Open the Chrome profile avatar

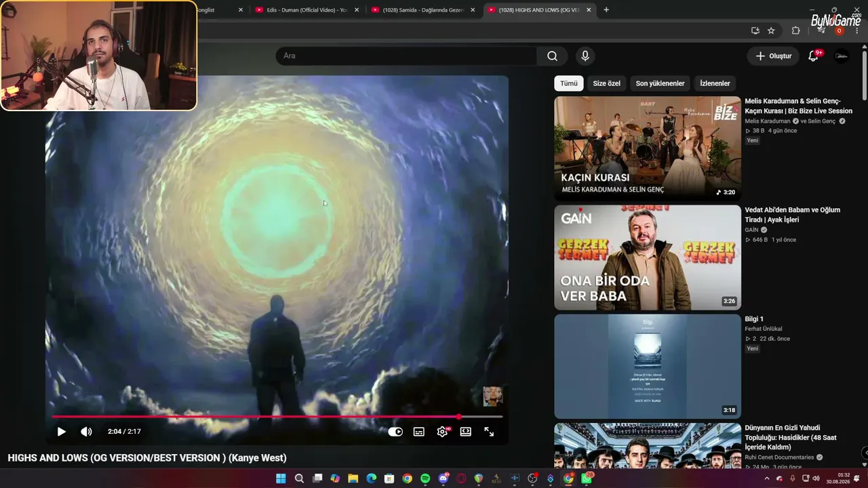(839, 30)
